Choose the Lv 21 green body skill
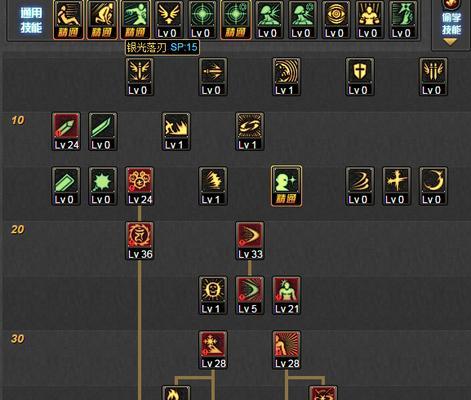 click(x=286, y=295)
